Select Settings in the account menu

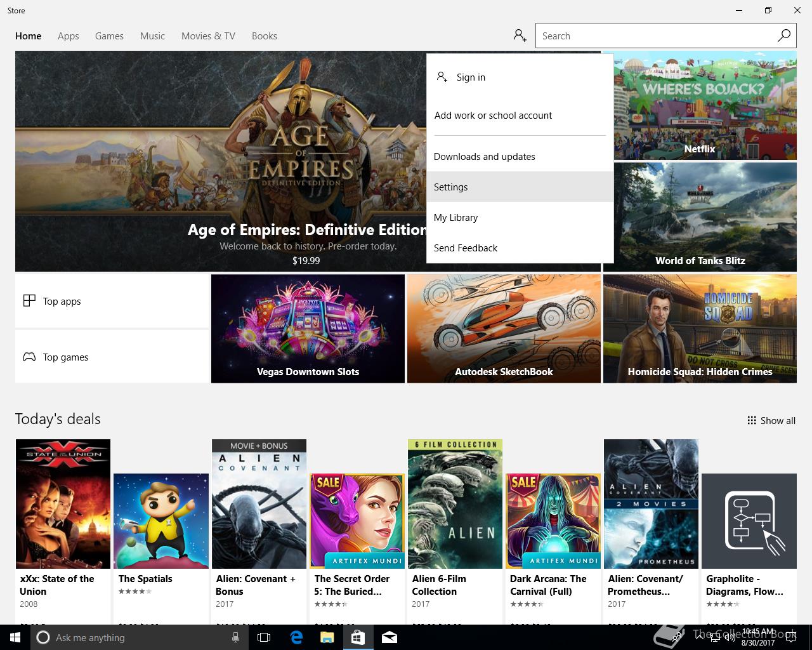[x=520, y=187]
